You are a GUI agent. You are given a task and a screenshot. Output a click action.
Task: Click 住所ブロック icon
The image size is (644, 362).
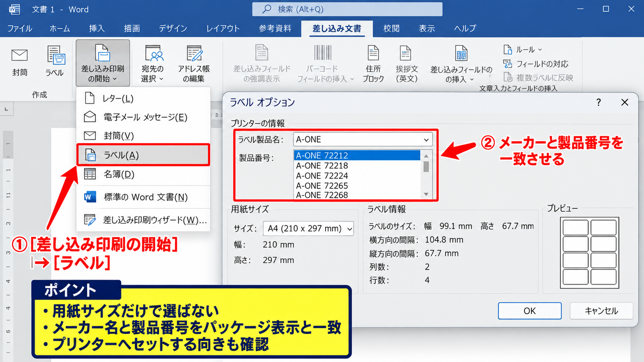click(373, 64)
